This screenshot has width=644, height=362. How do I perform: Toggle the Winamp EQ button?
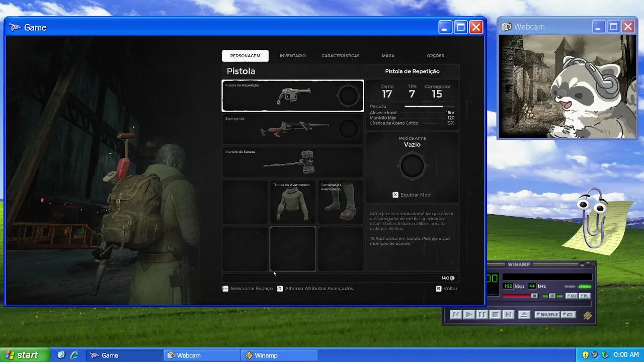point(572,296)
